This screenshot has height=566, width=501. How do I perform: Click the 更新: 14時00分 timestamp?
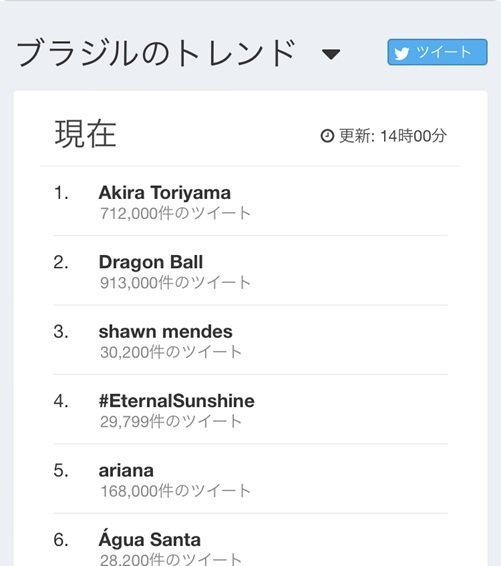point(392,136)
